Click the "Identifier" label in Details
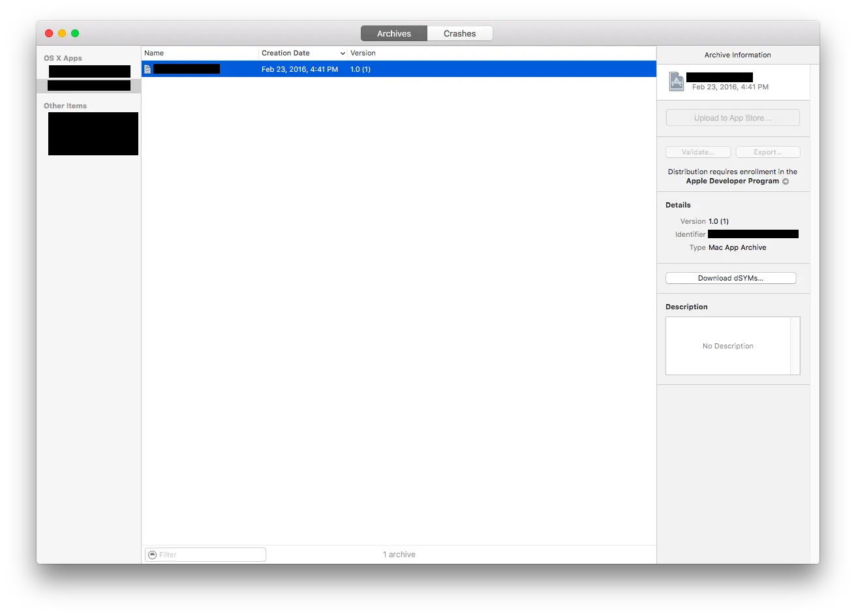Viewport: 856px width, 616px height. pyautogui.click(x=690, y=235)
